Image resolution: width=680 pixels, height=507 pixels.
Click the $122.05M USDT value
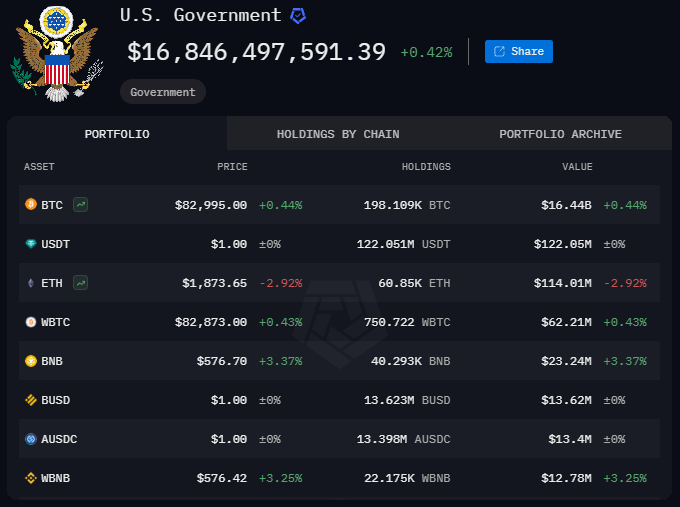point(563,244)
